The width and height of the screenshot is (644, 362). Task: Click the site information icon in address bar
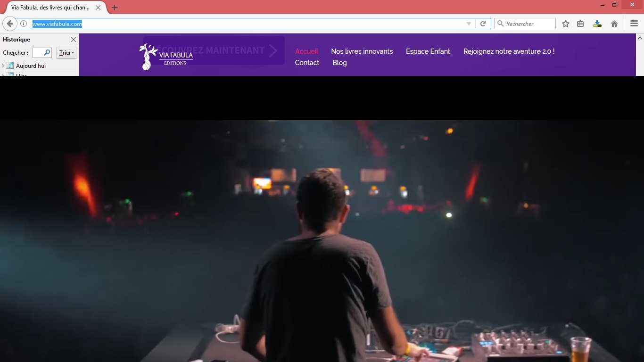pyautogui.click(x=24, y=24)
